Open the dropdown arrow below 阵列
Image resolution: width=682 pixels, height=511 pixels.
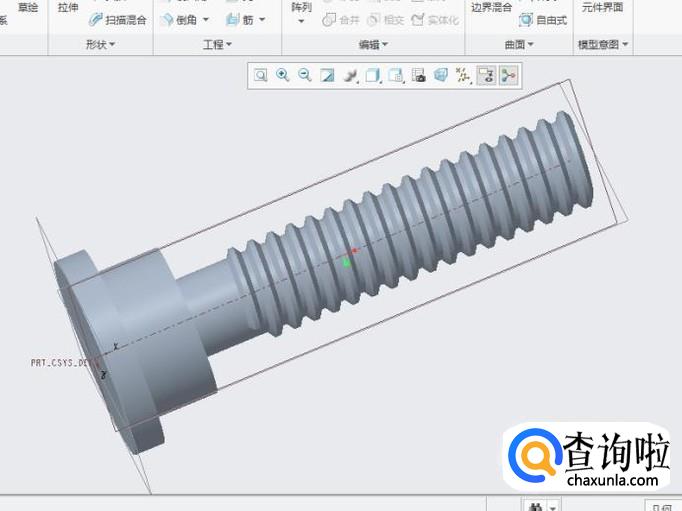301,21
